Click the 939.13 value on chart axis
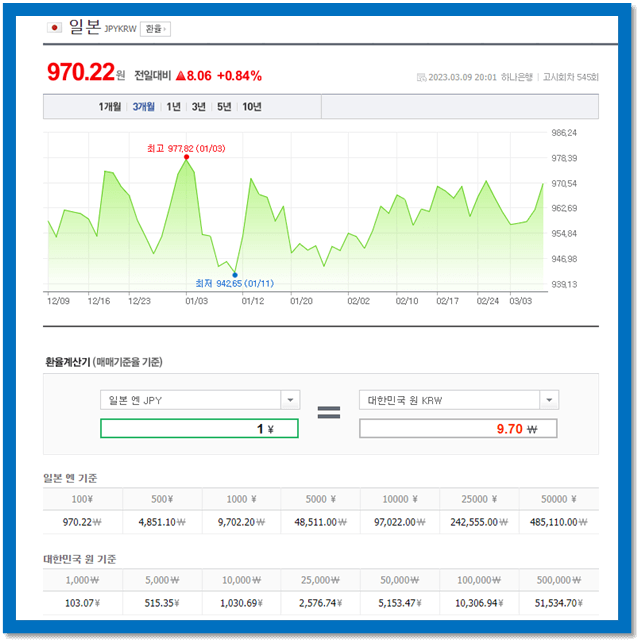The height and width of the screenshot is (643, 641). 564,284
